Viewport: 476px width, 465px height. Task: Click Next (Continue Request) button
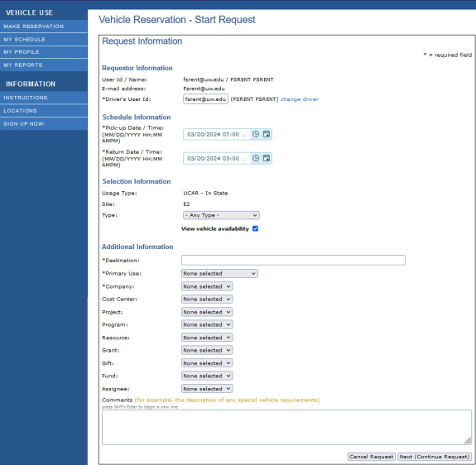pyautogui.click(x=435, y=457)
